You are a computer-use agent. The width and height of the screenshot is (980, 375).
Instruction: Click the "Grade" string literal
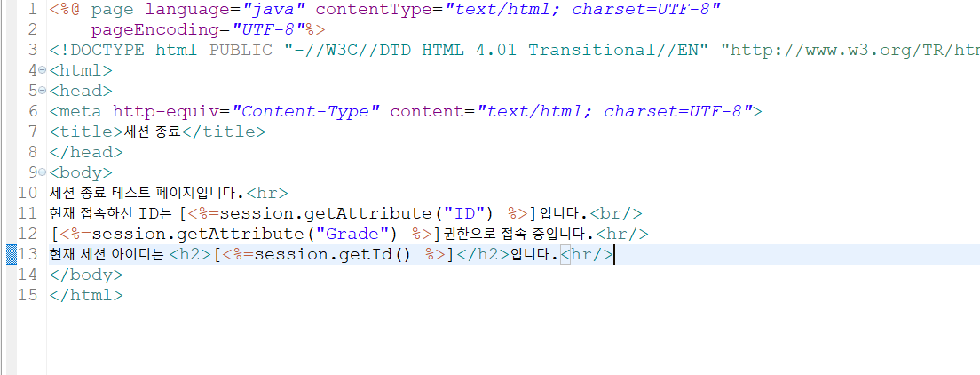click(353, 234)
